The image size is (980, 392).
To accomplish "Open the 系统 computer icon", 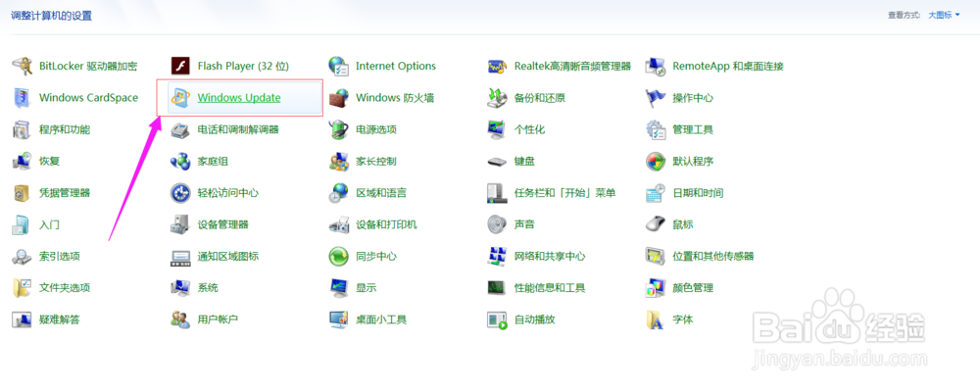I will 180,288.
